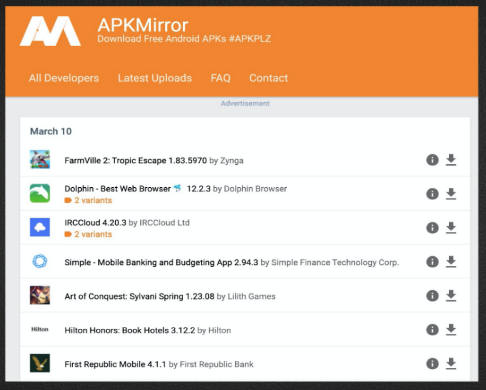Click the Hilton logo thumbnail

[x=40, y=329]
